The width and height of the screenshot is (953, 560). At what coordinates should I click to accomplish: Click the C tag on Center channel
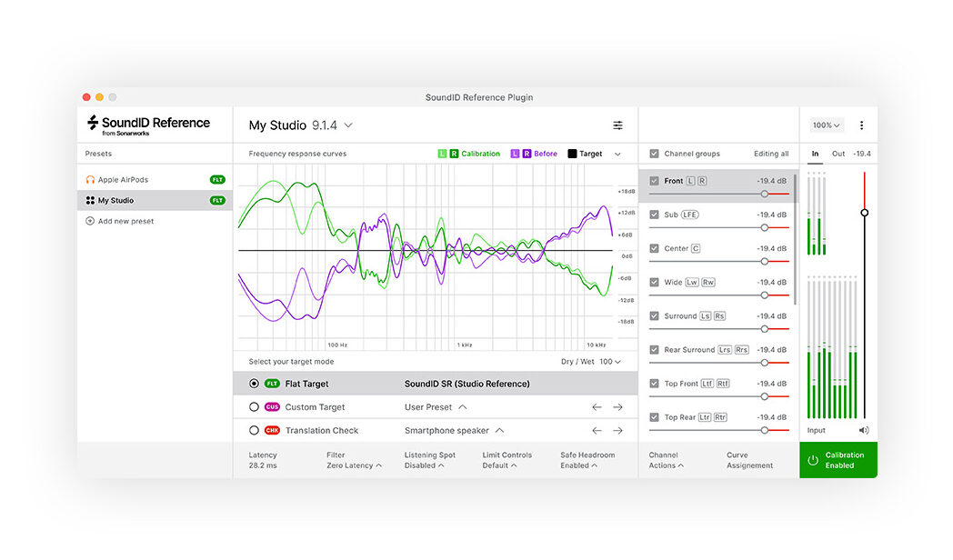point(696,248)
